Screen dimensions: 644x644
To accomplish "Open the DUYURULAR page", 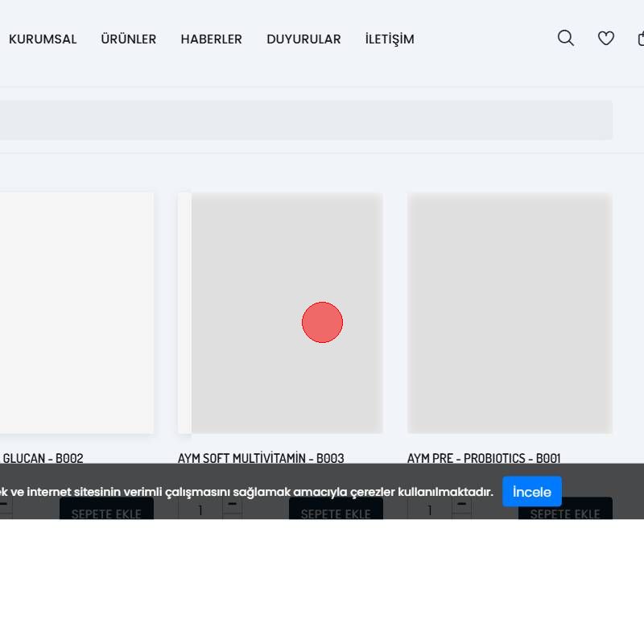I will (303, 39).
